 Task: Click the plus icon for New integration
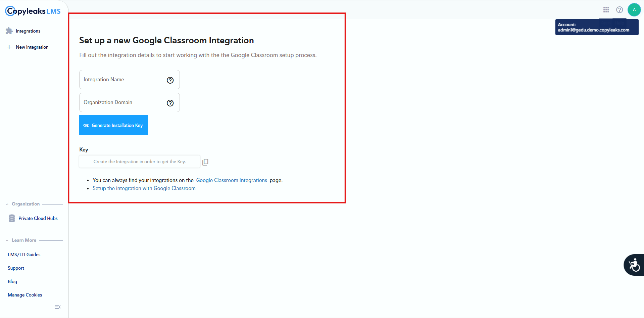[9, 47]
